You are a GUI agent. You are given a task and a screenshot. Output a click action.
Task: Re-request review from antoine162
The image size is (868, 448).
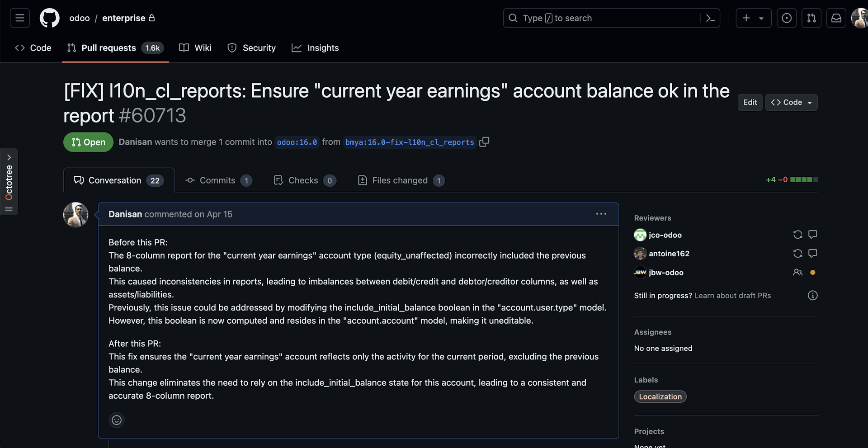click(797, 254)
